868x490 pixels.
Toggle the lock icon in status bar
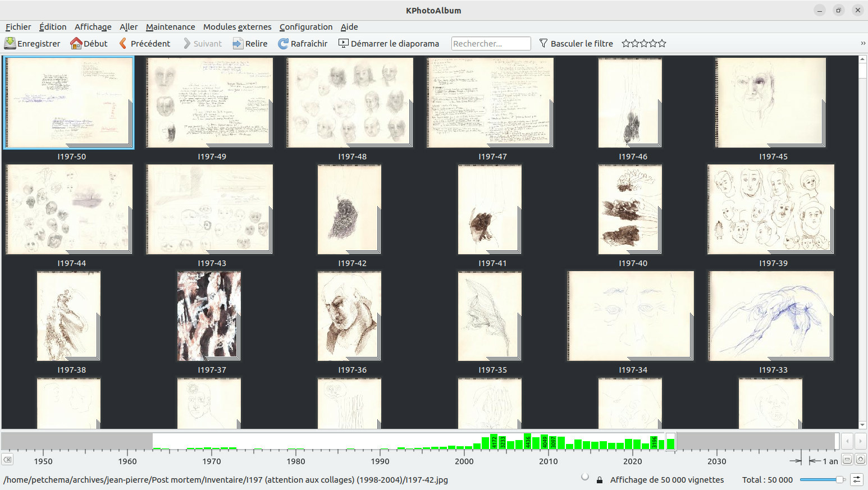tap(600, 480)
